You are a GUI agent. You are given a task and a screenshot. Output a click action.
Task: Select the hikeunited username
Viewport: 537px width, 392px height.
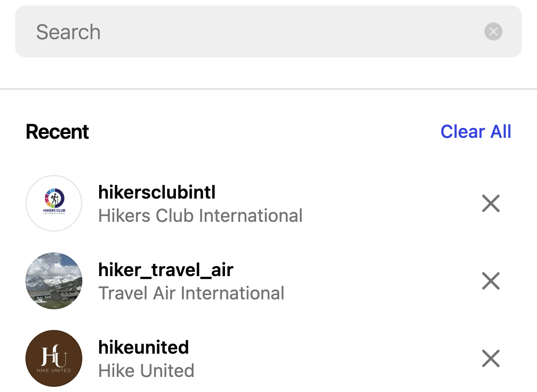pos(144,347)
